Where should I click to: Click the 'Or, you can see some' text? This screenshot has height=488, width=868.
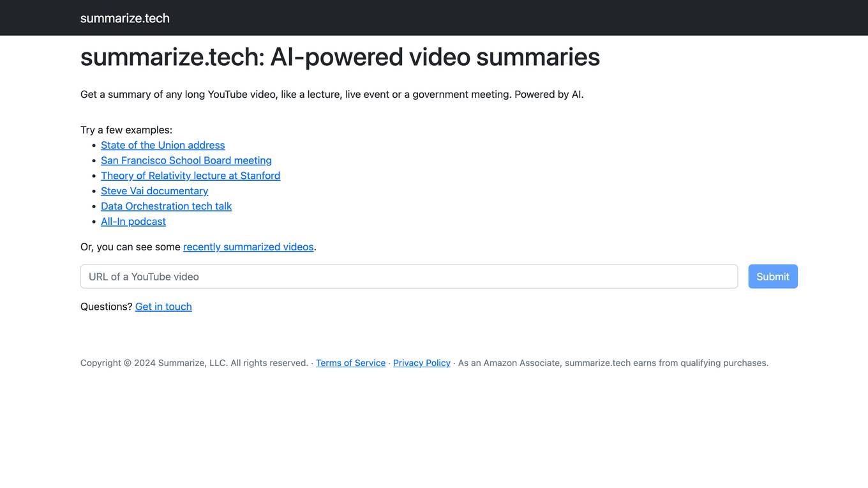tap(130, 247)
